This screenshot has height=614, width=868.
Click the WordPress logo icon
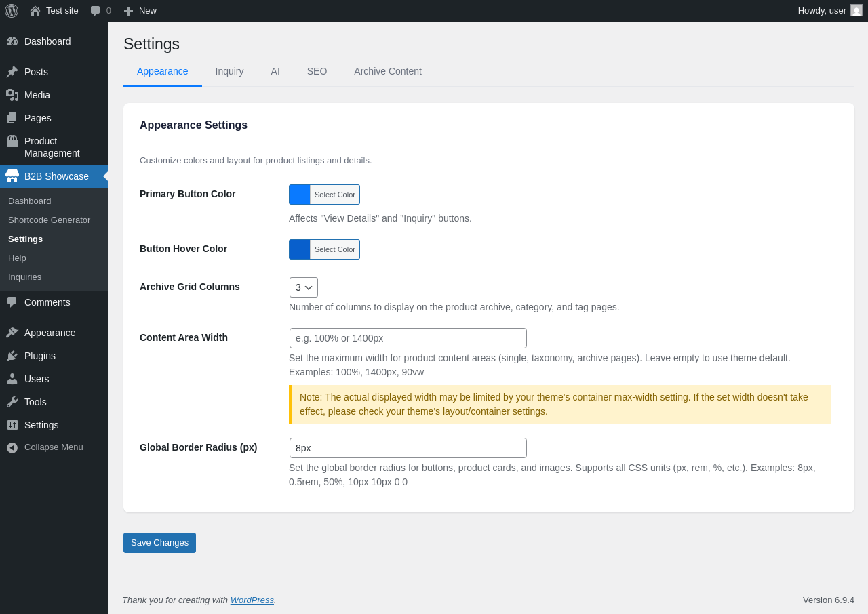(x=12, y=11)
